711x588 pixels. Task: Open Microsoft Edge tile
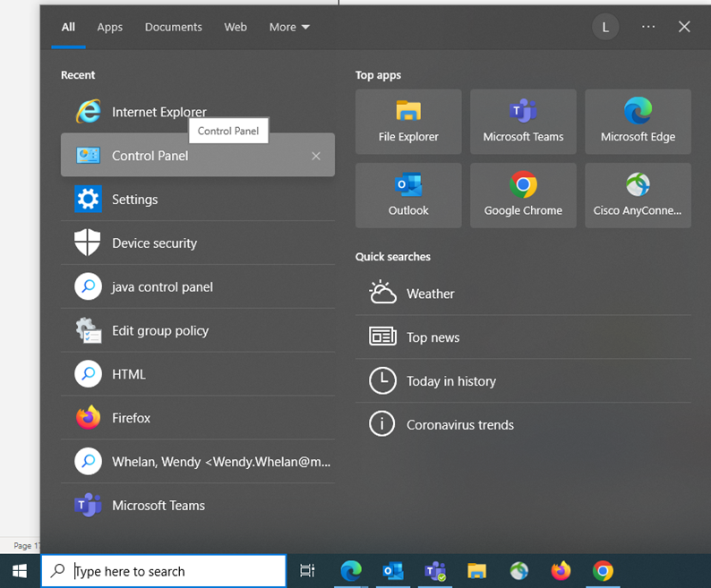click(638, 122)
